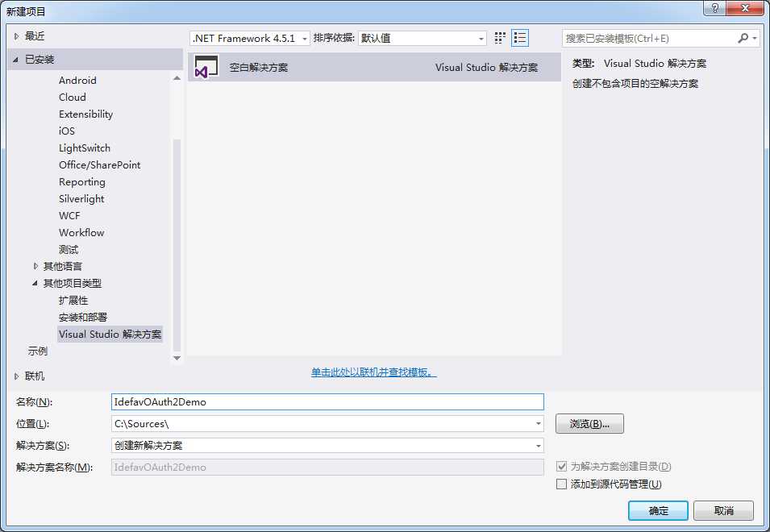Viewport: 770px width, 532px height.
Task: Click the category tree scrollbar thumb
Action: coord(177,245)
